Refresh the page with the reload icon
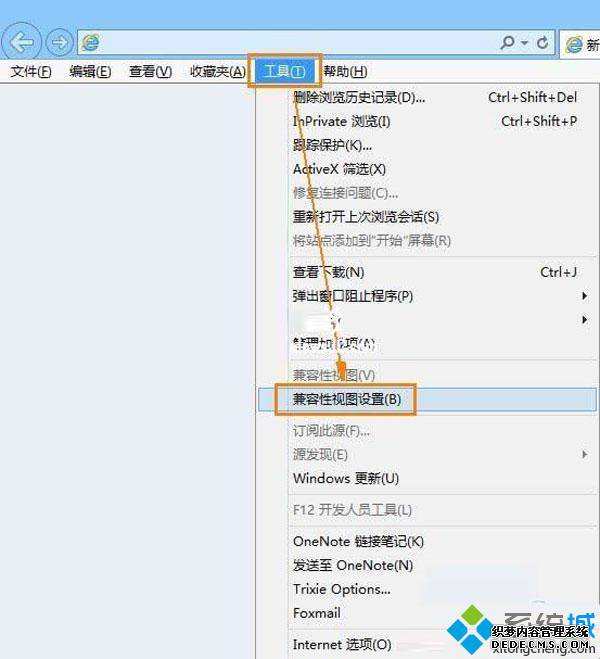 coord(542,42)
